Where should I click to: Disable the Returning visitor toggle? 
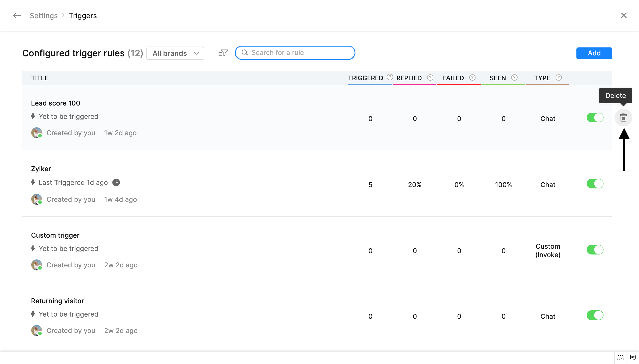[595, 315]
